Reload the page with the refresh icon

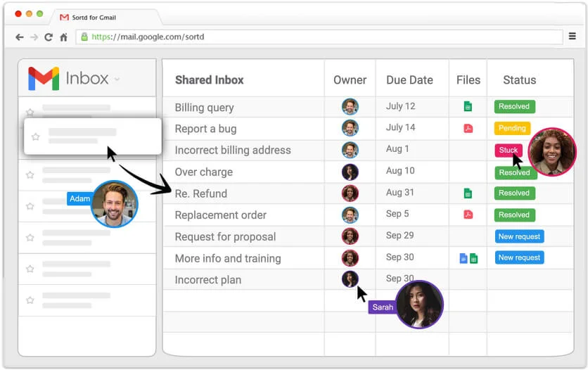(49, 37)
